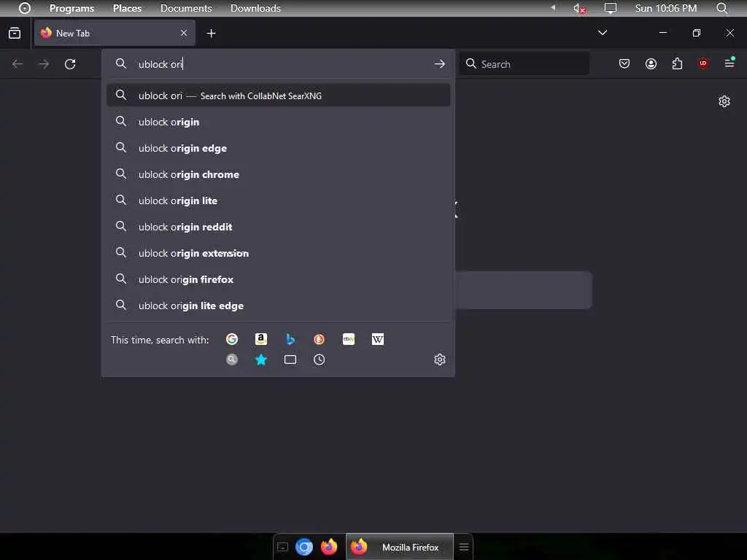Search open Tabs using the rectangle icon

tap(290, 359)
